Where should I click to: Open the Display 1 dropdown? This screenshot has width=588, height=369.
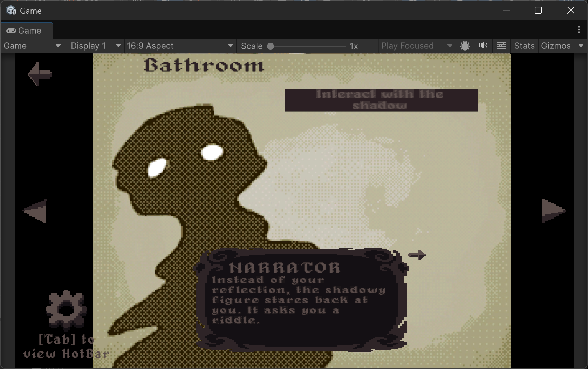click(x=94, y=46)
